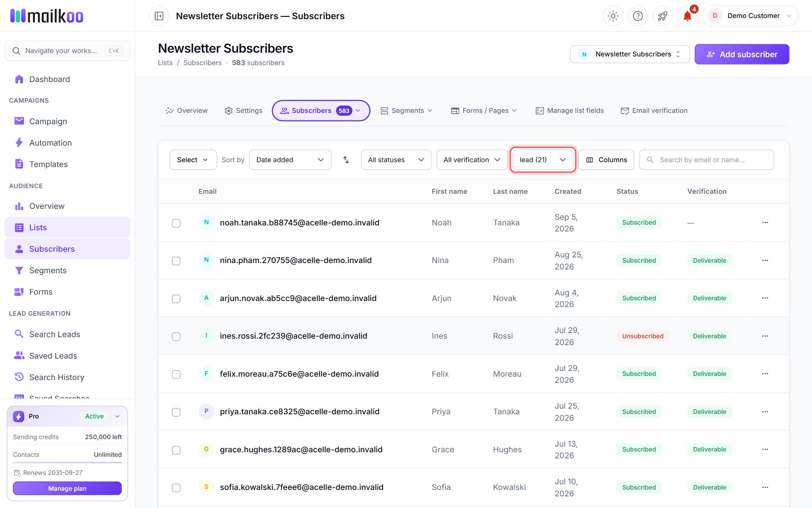Click the Manage plan button
This screenshot has height=508, width=812.
67,488
